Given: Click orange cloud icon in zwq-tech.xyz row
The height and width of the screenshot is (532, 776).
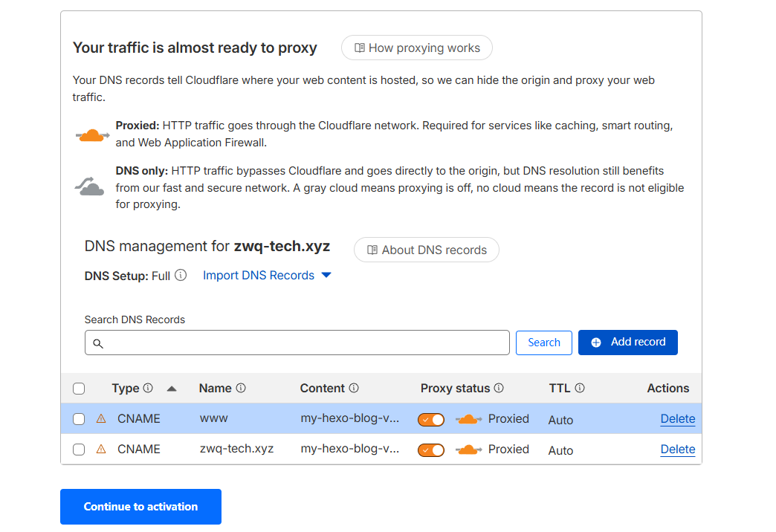Looking at the screenshot, I should pyautogui.click(x=468, y=450).
